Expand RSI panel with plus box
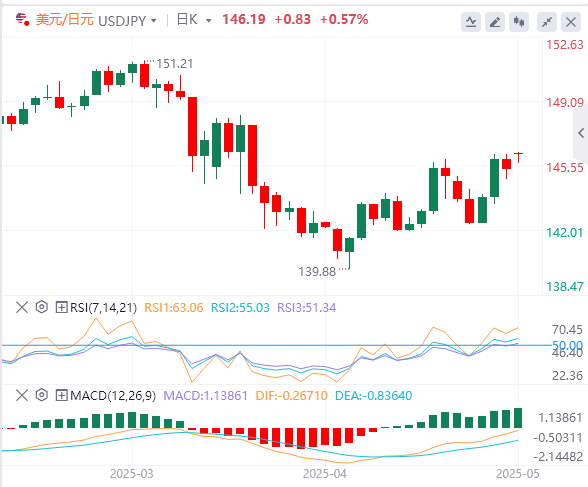The width and height of the screenshot is (588, 487). (61, 307)
